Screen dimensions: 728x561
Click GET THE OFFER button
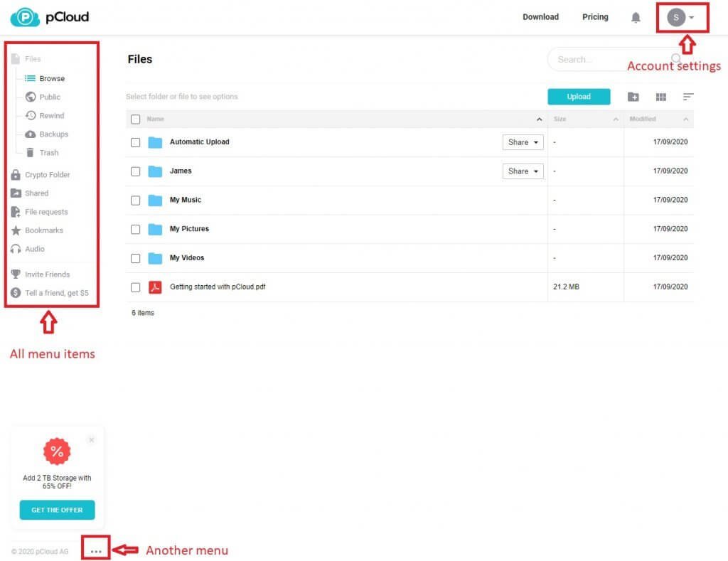(x=57, y=510)
